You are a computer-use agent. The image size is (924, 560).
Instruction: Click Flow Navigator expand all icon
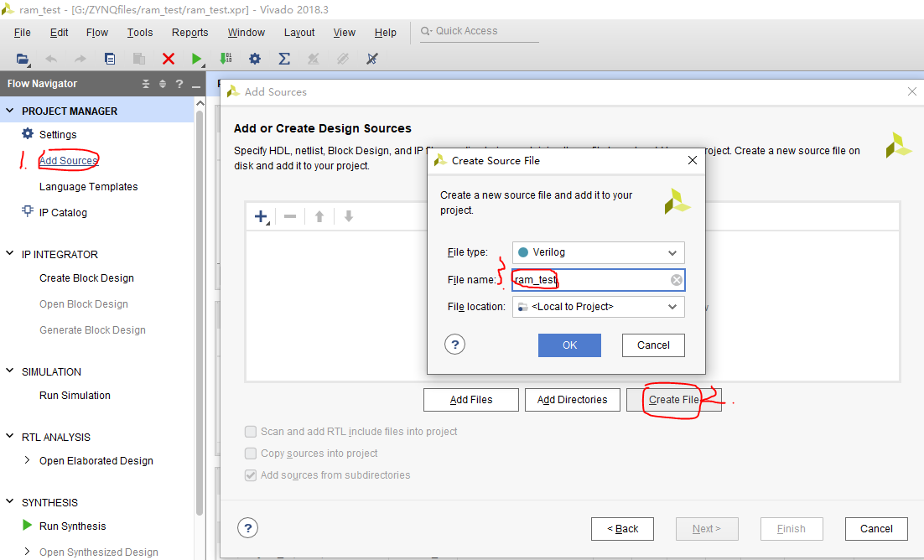tap(163, 84)
